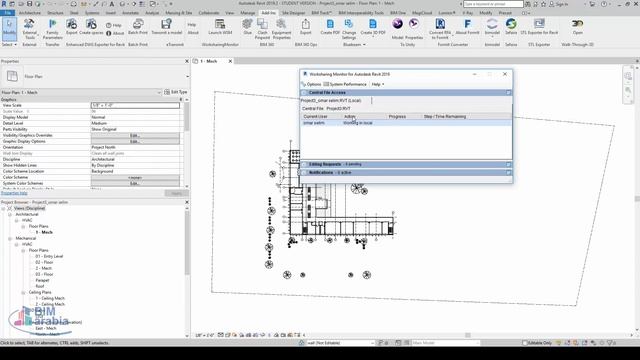This screenshot has height=360, width=640.
Task: Click System Performance in Worksharing Monitor
Action: click(345, 84)
